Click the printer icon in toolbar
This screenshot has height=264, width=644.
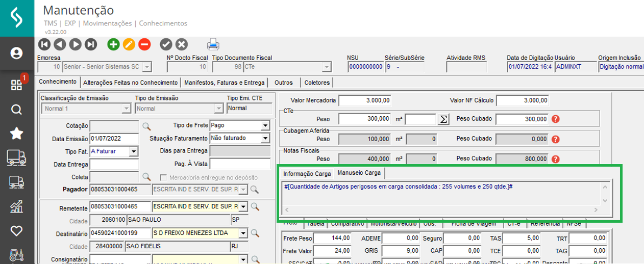click(x=213, y=44)
